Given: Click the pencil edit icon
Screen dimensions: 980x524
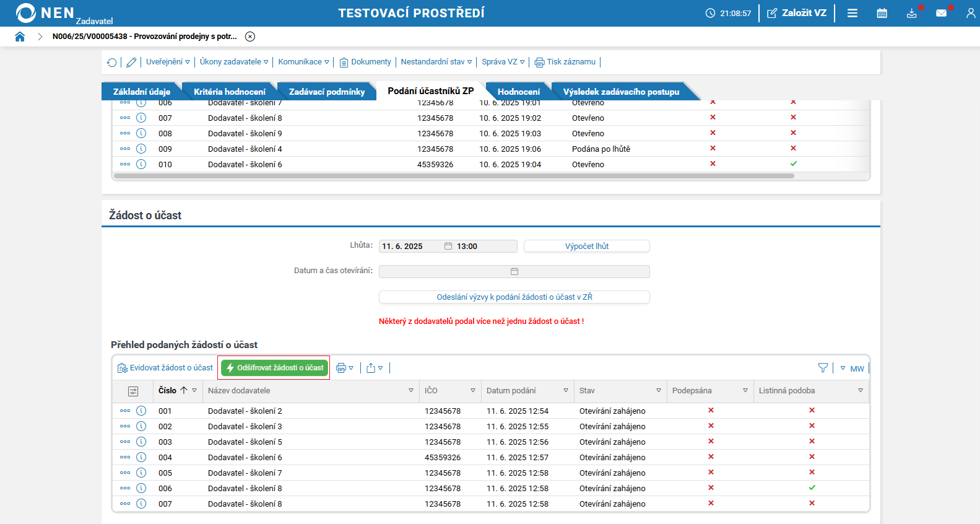Looking at the screenshot, I should (131, 62).
